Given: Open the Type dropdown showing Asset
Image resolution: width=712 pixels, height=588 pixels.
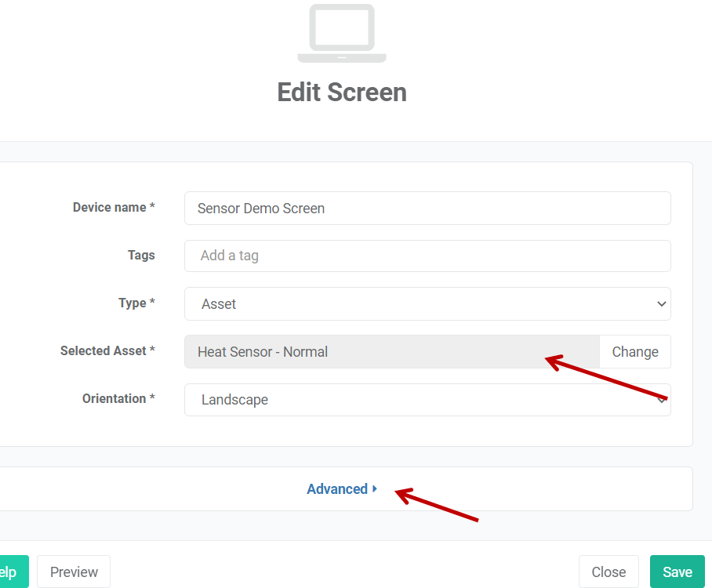Looking at the screenshot, I should (x=427, y=304).
